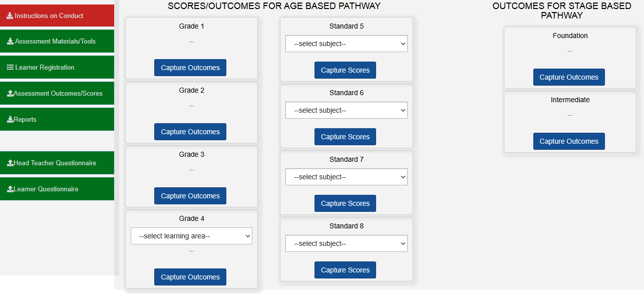Open Standard 8 select subject dropdown
Viewport: 644px width, 294px height.
(x=346, y=243)
